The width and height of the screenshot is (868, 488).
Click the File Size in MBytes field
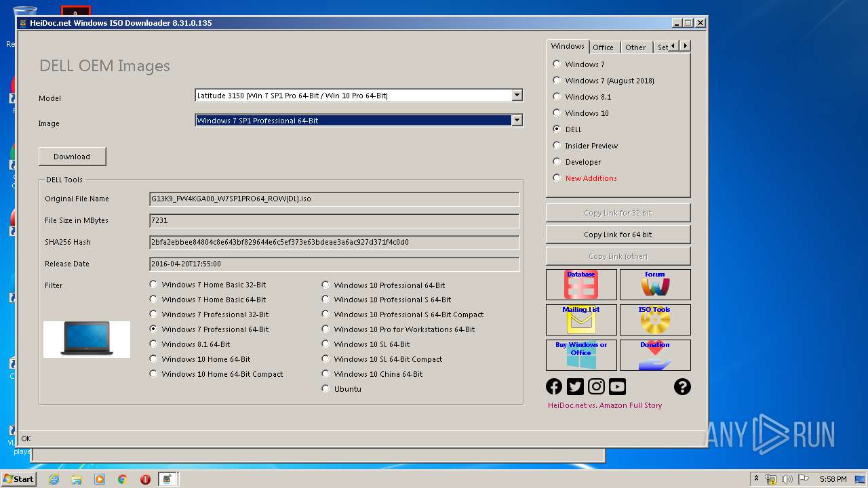click(334, 221)
